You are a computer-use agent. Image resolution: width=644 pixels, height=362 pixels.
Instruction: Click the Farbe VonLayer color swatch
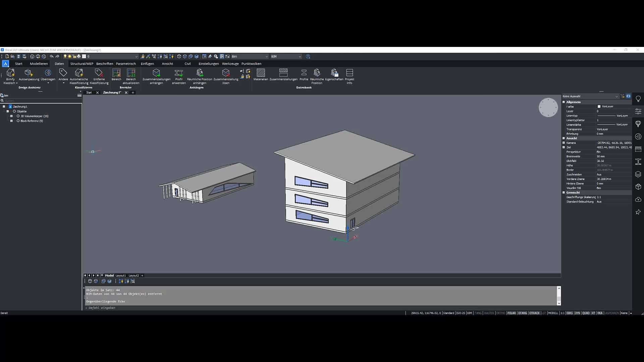tap(599, 107)
